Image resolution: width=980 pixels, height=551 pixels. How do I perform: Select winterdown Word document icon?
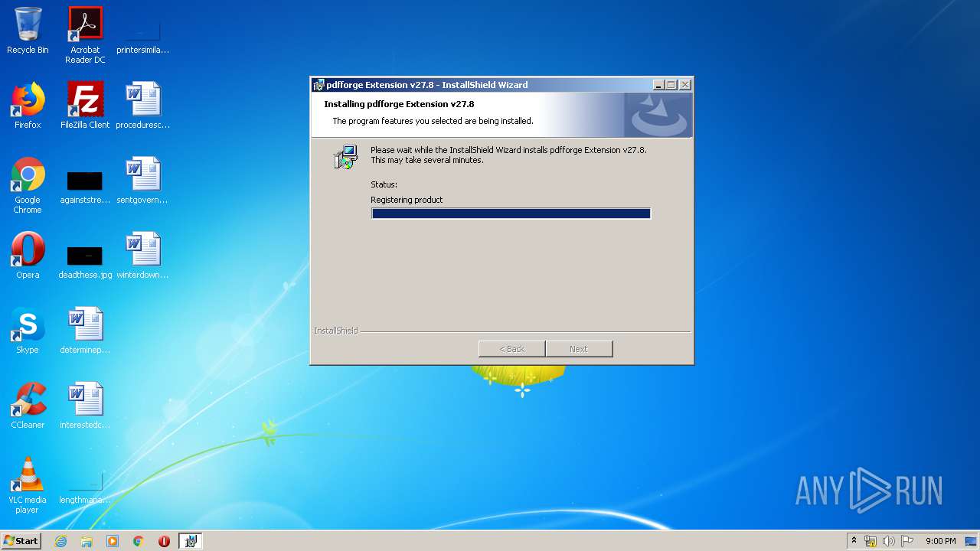click(142, 256)
